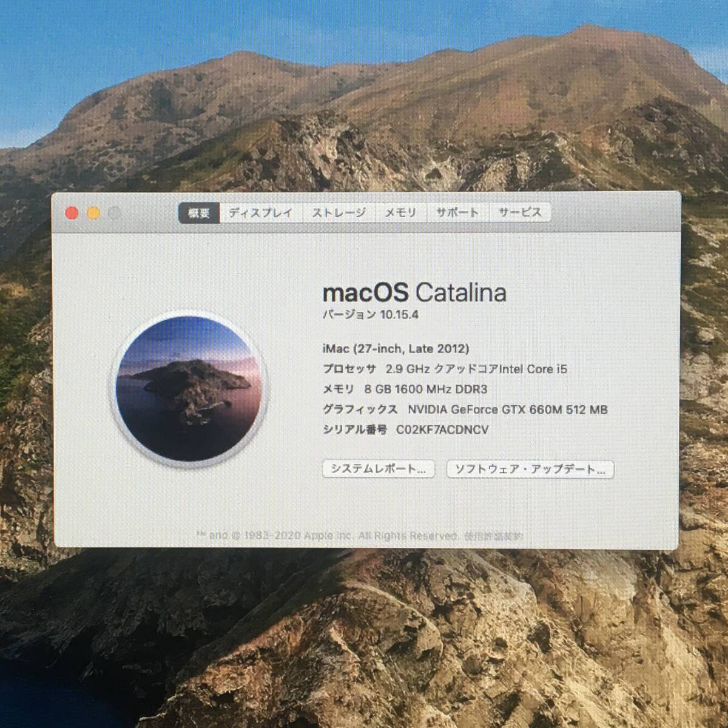
Task: Select the 概要 tab
Action: click(x=199, y=213)
